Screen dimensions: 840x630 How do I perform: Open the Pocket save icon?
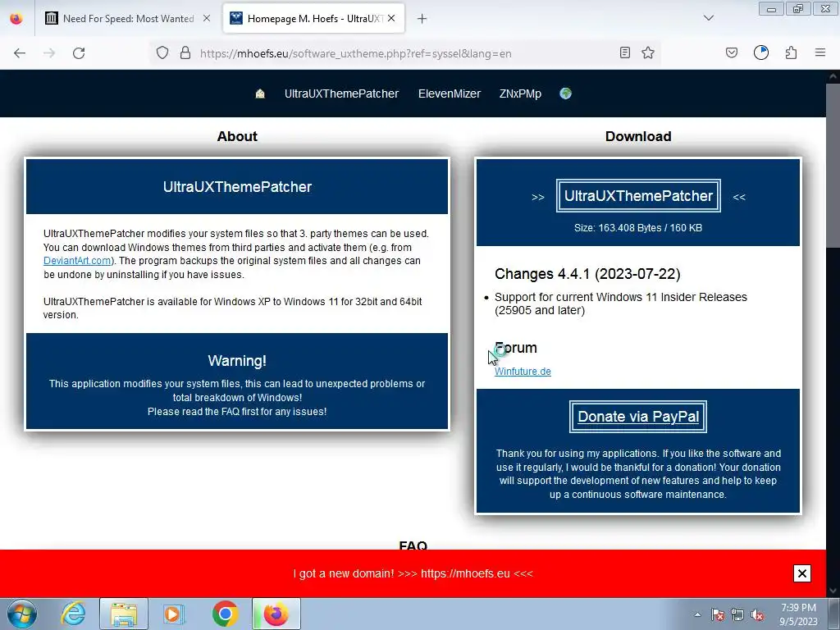pyautogui.click(x=731, y=52)
